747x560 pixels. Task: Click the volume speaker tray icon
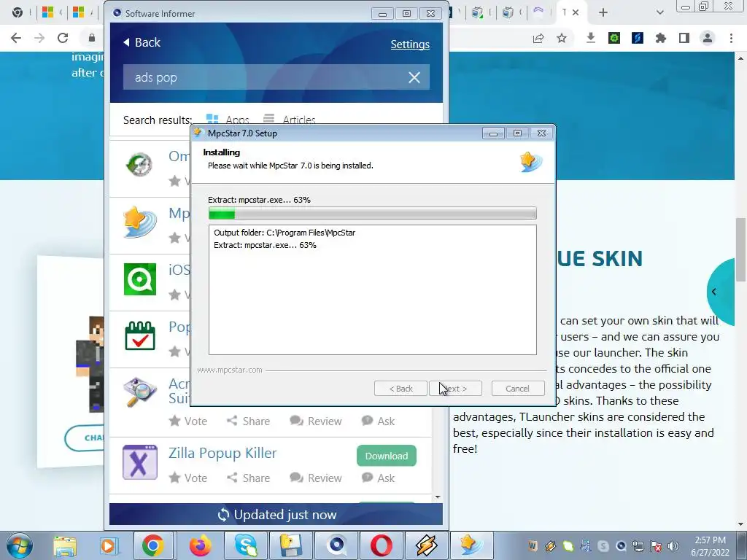[x=673, y=546]
